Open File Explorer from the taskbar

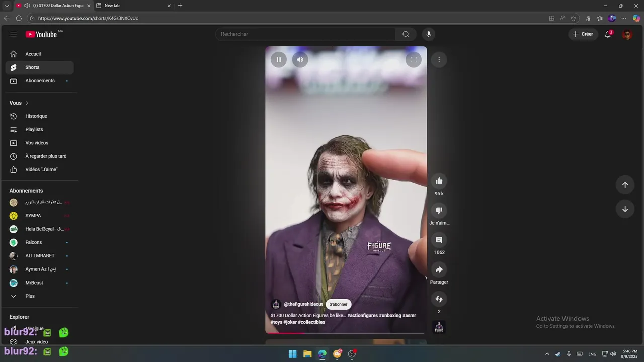[x=307, y=354]
